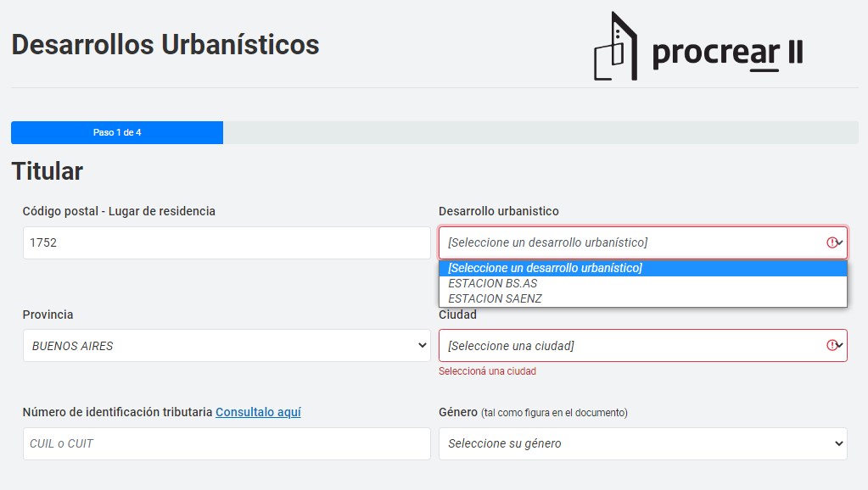This screenshot has height=490, width=868.
Task: Click the red error icon in Ciudad field
Action: click(832, 345)
